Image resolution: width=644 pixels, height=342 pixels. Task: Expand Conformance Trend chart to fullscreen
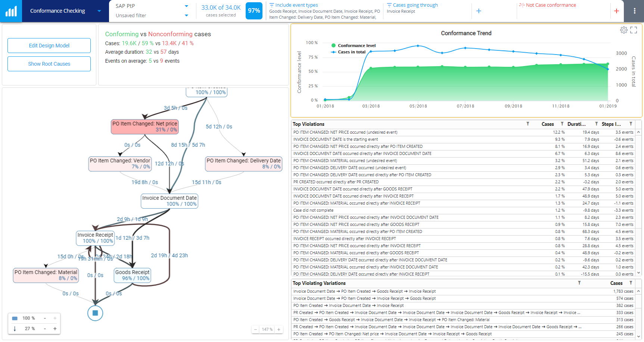[634, 30]
